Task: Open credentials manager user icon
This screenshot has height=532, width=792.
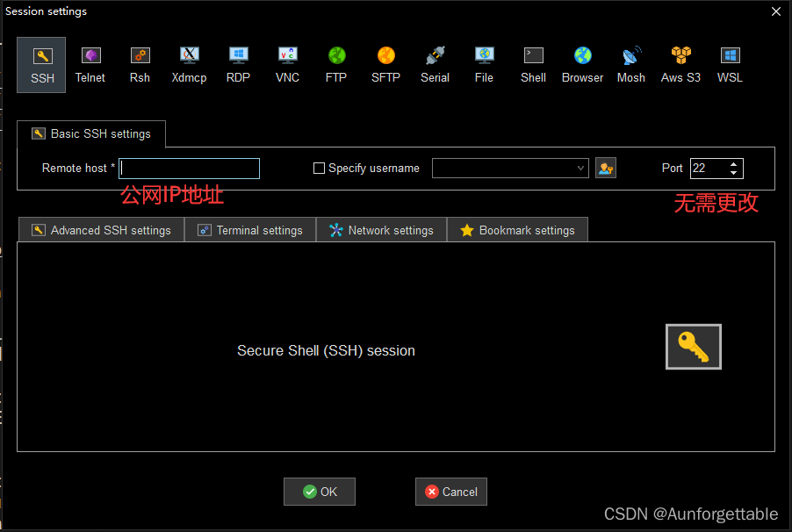Action: click(x=606, y=169)
